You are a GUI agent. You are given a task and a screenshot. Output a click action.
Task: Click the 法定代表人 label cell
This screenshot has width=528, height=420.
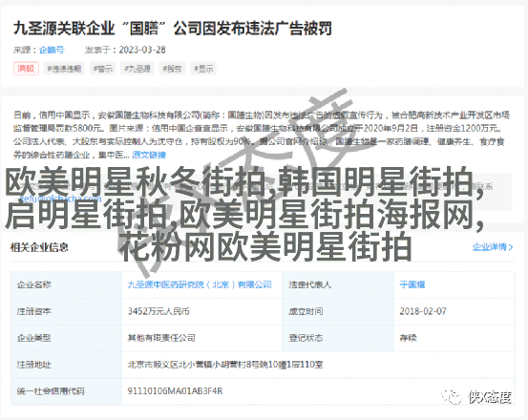pos(338,284)
